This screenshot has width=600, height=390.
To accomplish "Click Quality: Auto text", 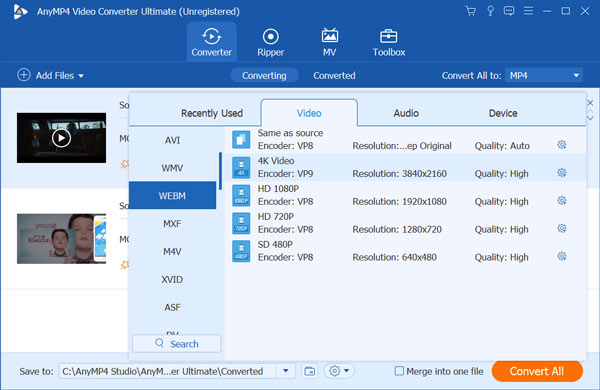I will 502,146.
